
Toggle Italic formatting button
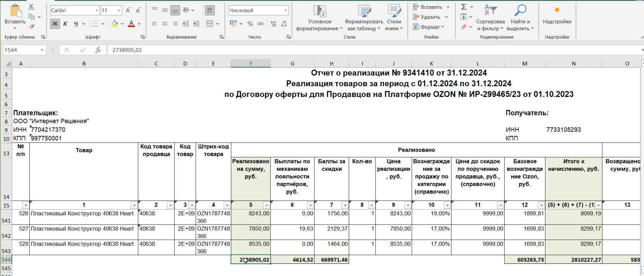pyautogui.click(x=65, y=24)
